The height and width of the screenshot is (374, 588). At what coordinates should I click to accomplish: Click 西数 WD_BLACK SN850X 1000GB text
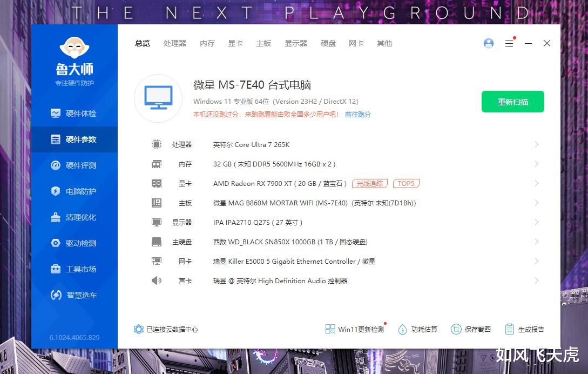pos(290,242)
